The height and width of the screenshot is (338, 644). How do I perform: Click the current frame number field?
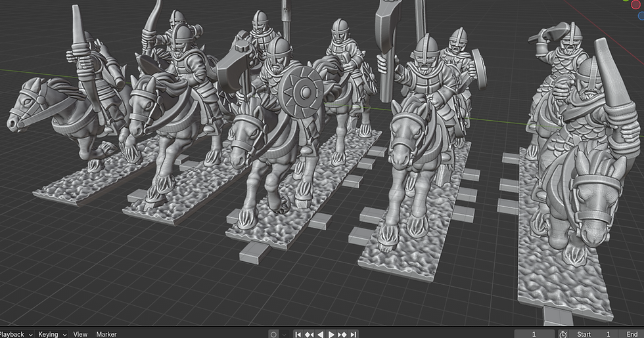(534, 334)
